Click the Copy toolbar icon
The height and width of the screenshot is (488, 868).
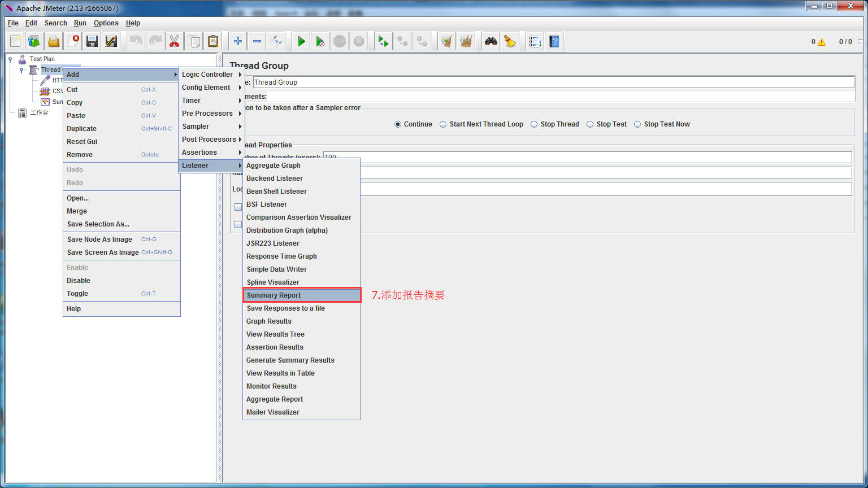pos(194,41)
